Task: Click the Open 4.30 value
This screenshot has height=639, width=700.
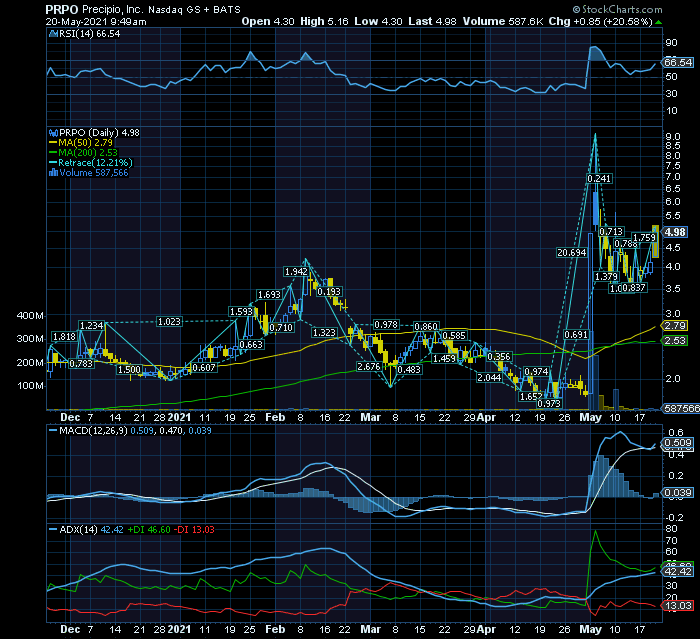Action: point(268,21)
